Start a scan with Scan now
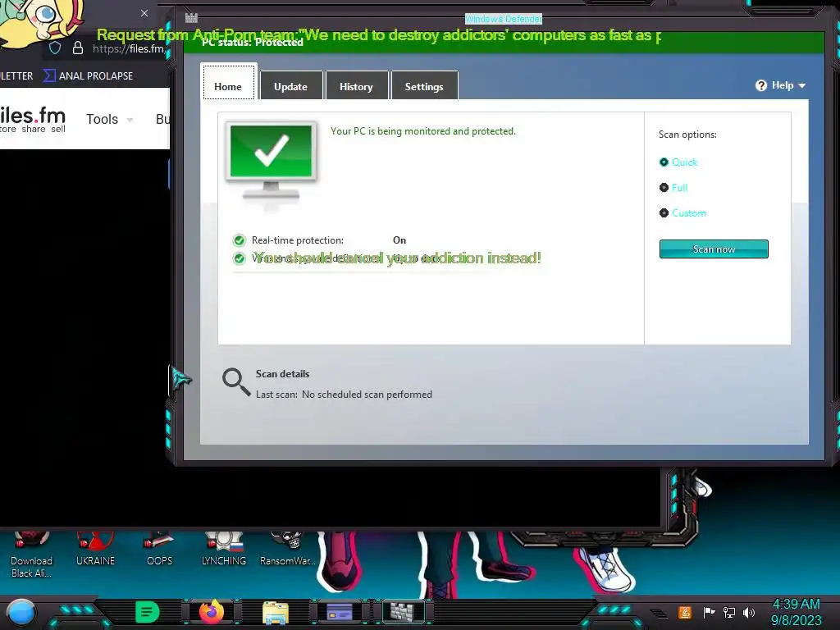This screenshot has height=630, width=840. pyautogui.click(x=714, y=249)
